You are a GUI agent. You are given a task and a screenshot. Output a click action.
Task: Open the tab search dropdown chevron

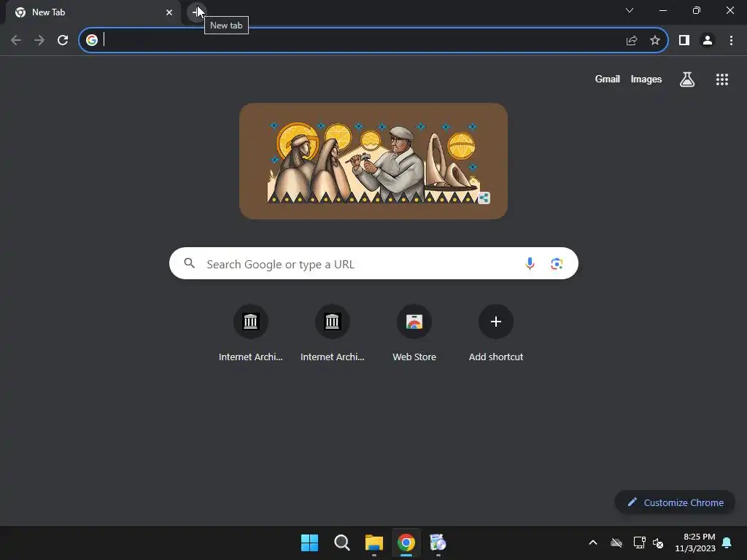(630, 10)
